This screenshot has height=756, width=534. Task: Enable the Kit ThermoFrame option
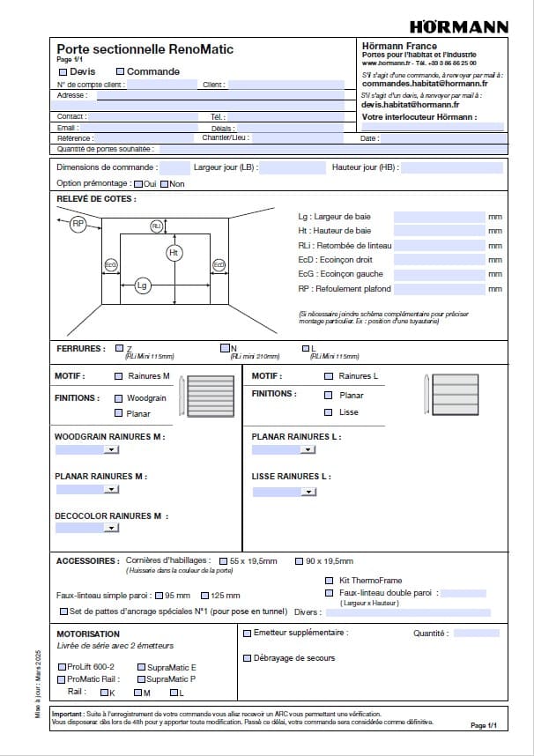[330, 581]
